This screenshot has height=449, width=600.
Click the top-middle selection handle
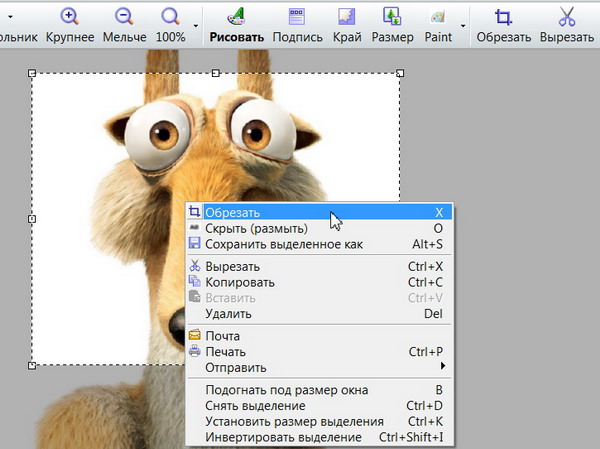[216, 73]
